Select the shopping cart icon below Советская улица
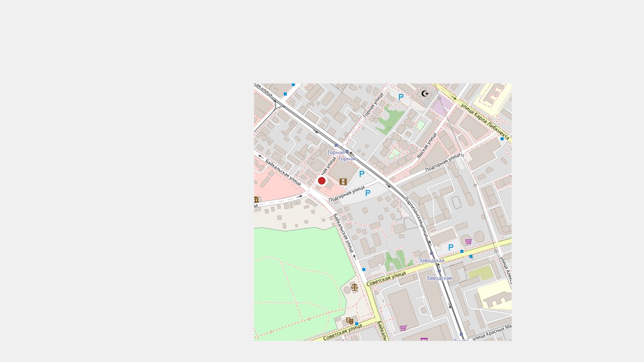Viewport: 644px width, 362px height. click(x=403, y=328)
